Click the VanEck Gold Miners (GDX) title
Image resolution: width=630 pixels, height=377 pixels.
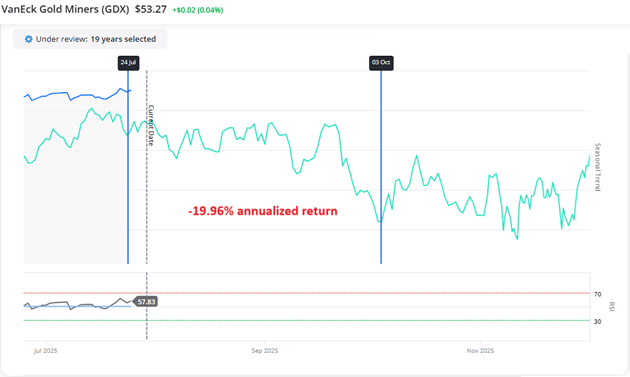pos(65,10)
